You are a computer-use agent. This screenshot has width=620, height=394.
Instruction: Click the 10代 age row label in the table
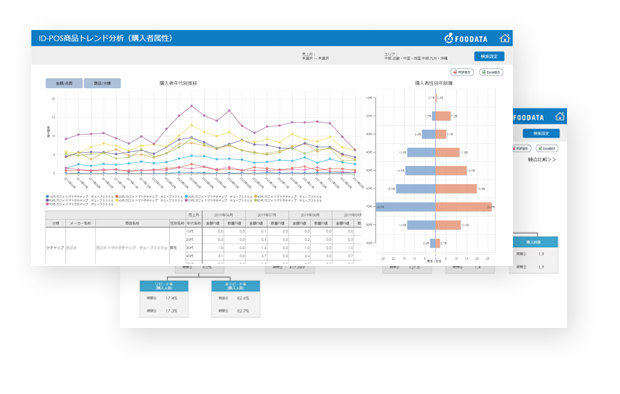click(x=190, y=231)
